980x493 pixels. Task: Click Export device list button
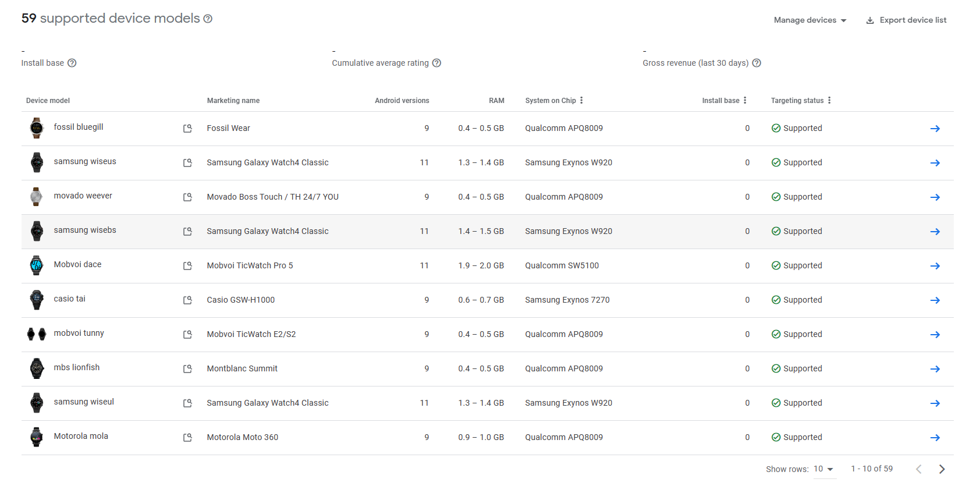click(906, 20)
